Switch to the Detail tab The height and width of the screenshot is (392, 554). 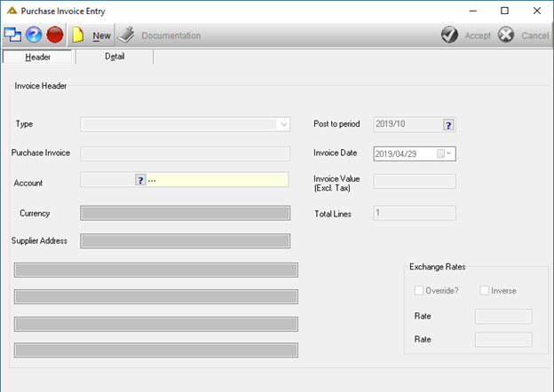point(115,57)
